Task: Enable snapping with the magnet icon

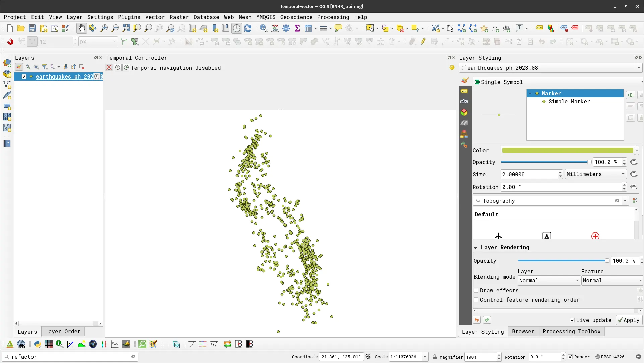Action: [x=10, y=42]
